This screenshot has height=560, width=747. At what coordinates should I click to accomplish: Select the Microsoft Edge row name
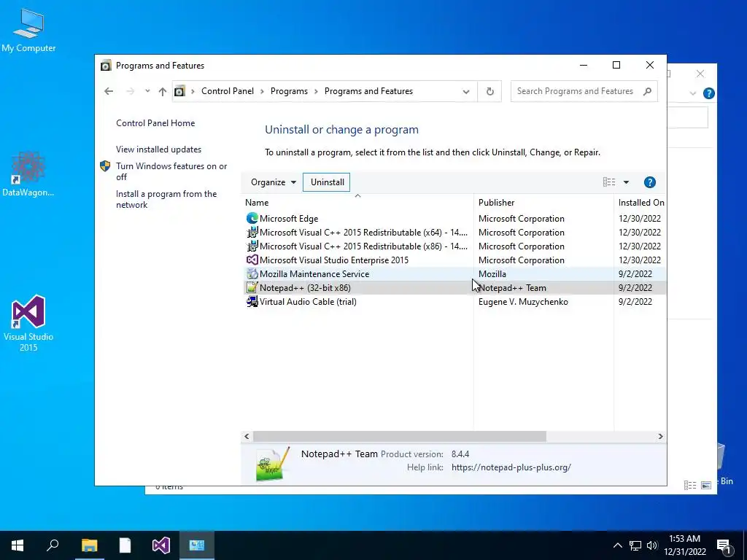pyautogui.click(x=289, y=219)
